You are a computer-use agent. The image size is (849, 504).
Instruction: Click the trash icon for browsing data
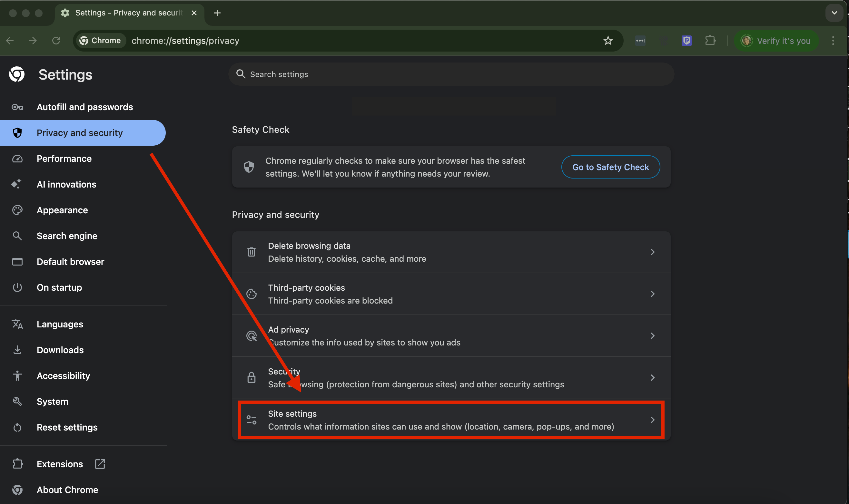[252, 252]
